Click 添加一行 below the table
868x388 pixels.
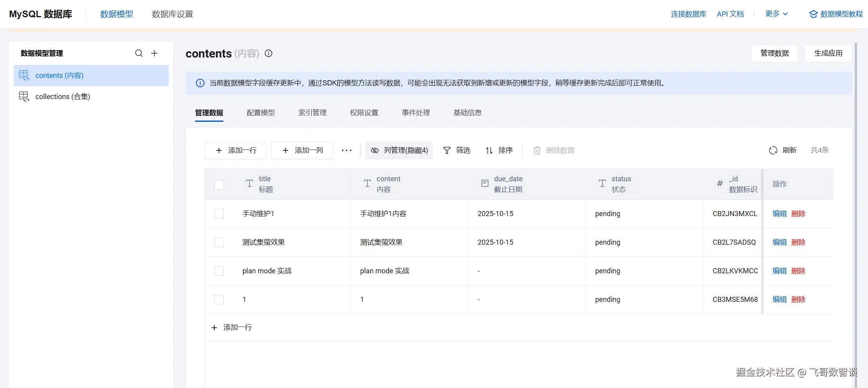232,327
